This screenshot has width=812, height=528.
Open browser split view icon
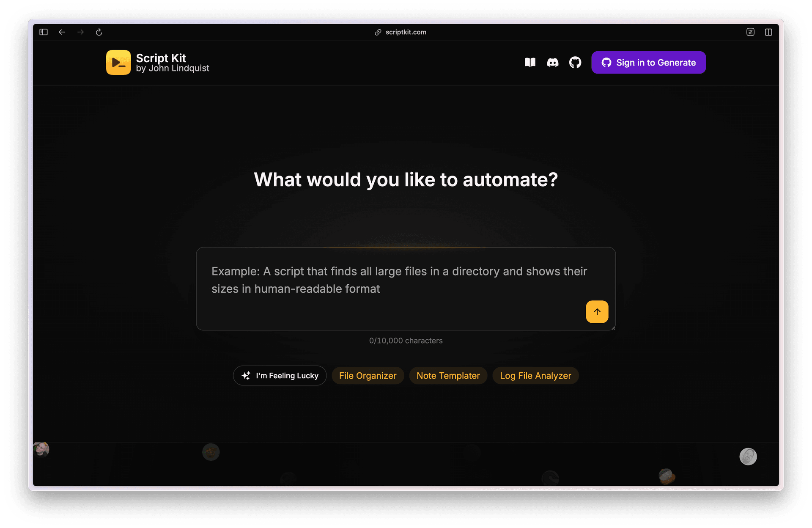click(x=768, y=32)
